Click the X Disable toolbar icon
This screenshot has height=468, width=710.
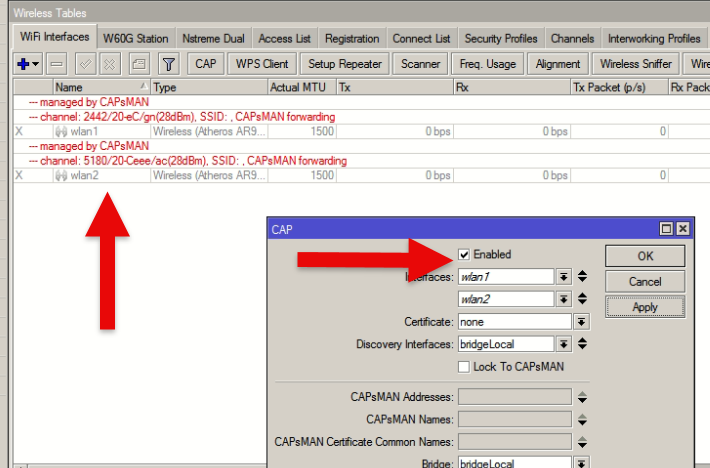[110, 64]
